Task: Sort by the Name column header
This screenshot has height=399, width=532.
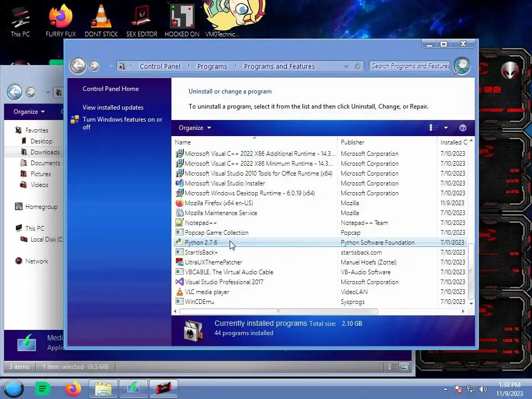Action: 255,142
